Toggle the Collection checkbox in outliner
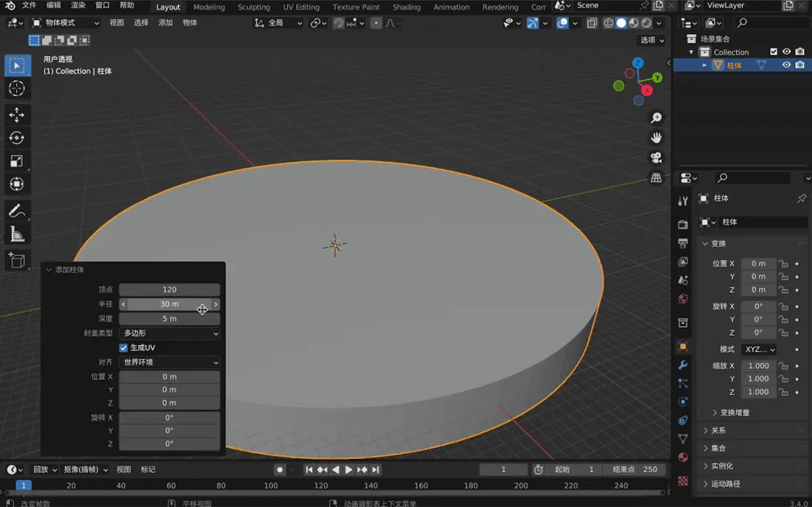This screenshot has width=812, height=507. (772, 52)
